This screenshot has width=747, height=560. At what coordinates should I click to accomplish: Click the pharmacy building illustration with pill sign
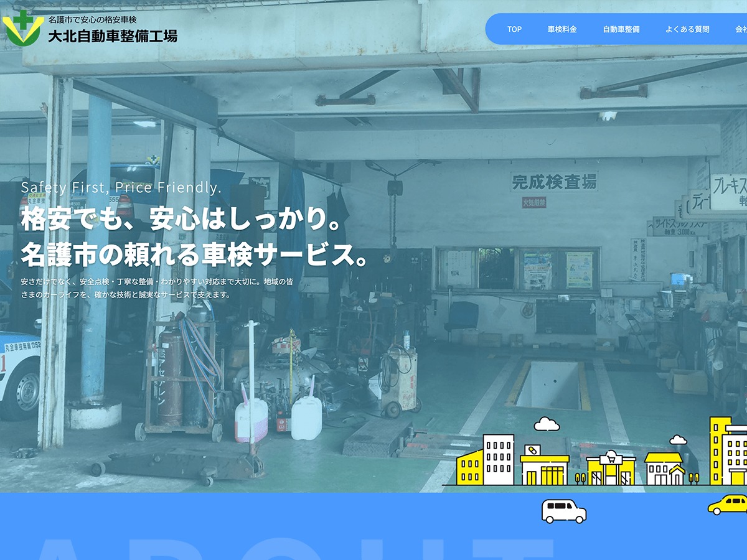545,465
